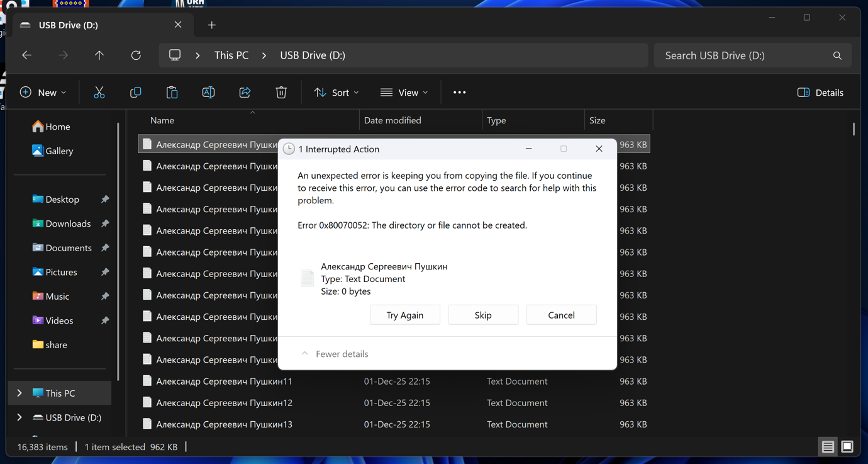This screenshot has width=868, height=464.
Task: Close the USB Drive (D:) tab
Action: click(x=178, y=25)
